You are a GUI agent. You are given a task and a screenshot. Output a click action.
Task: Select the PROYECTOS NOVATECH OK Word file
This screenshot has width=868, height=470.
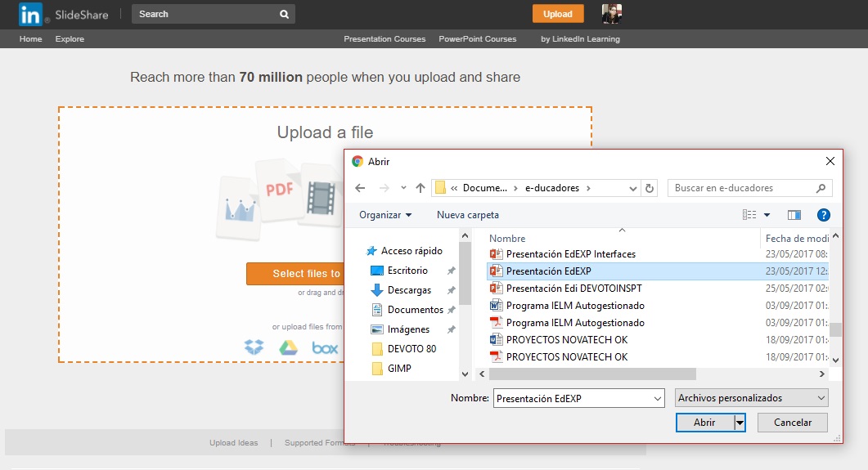tap(566, 339)
